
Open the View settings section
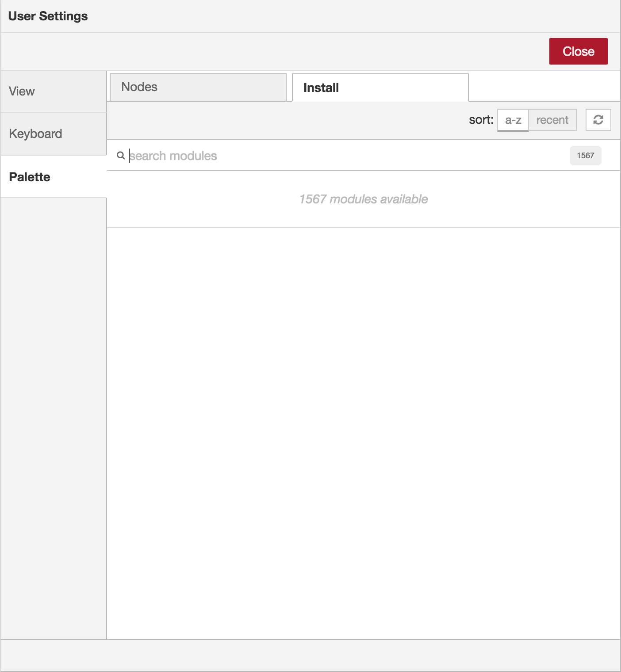coord(21,91)
